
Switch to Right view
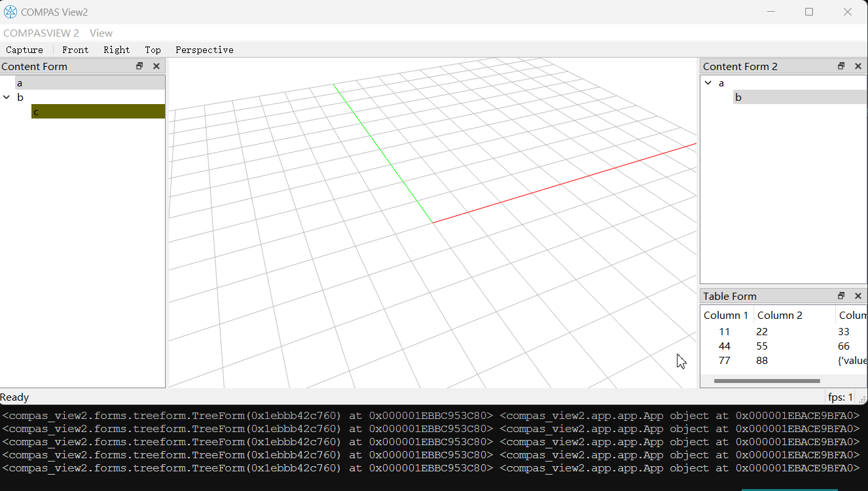coord(117,49)
